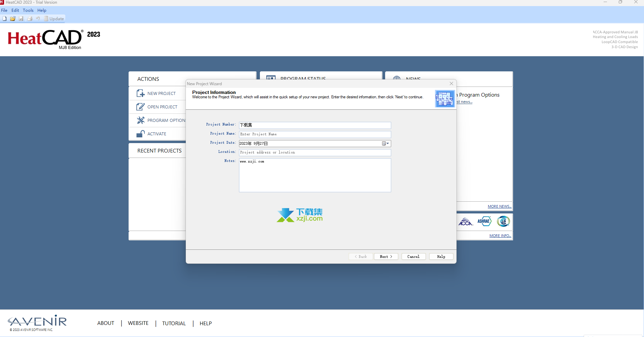Click the ACCA logo
Screen dimensions: 644x337
[466, 222]
